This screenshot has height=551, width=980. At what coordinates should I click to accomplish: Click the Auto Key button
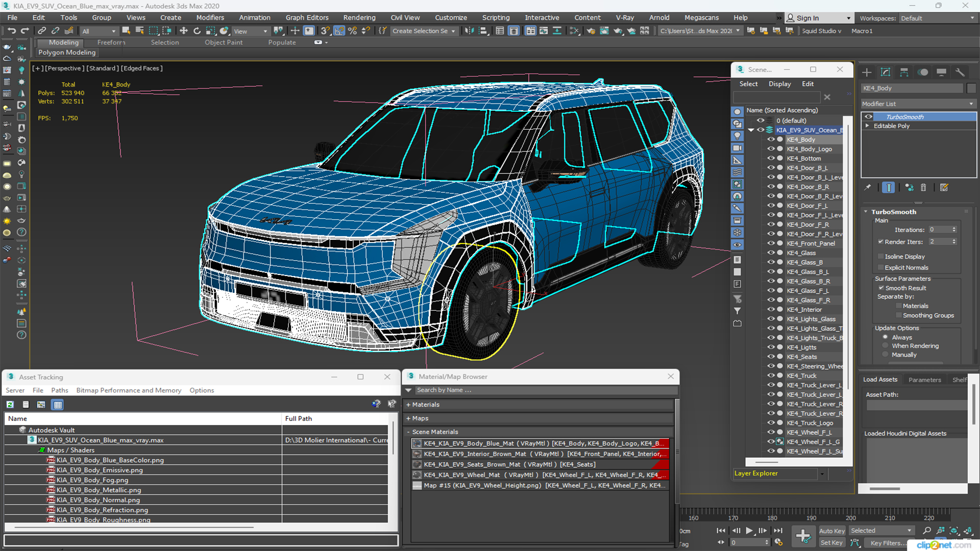(x=832, y=531)
